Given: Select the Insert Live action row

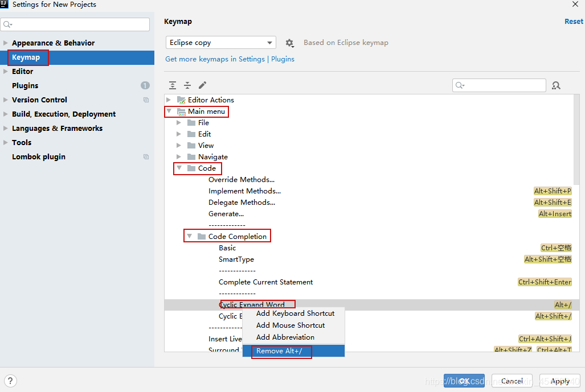Looking at the screenshot, I should click(x=369, y=339).
